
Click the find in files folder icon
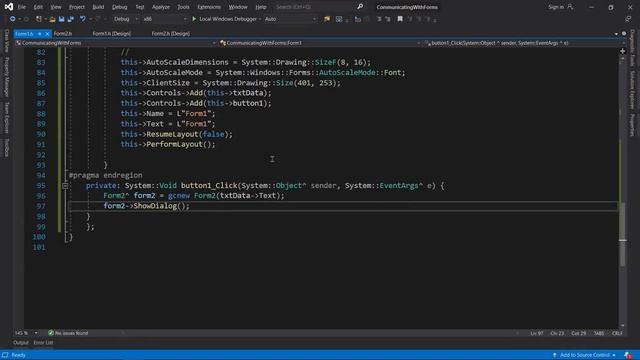pos(327,19)
